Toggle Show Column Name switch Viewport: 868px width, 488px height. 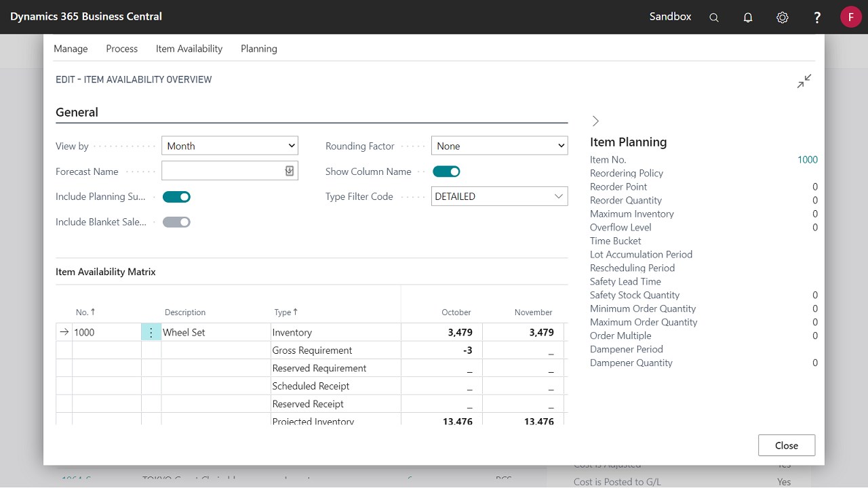click(x=446, y=171)
